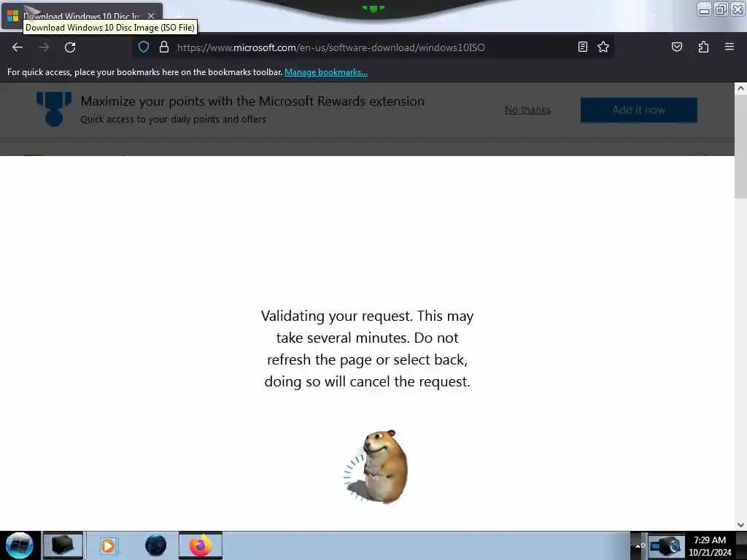The height and width of the screenshot is (560, 747).
Task: Open the camera tray icon
Action: [666, 546]
